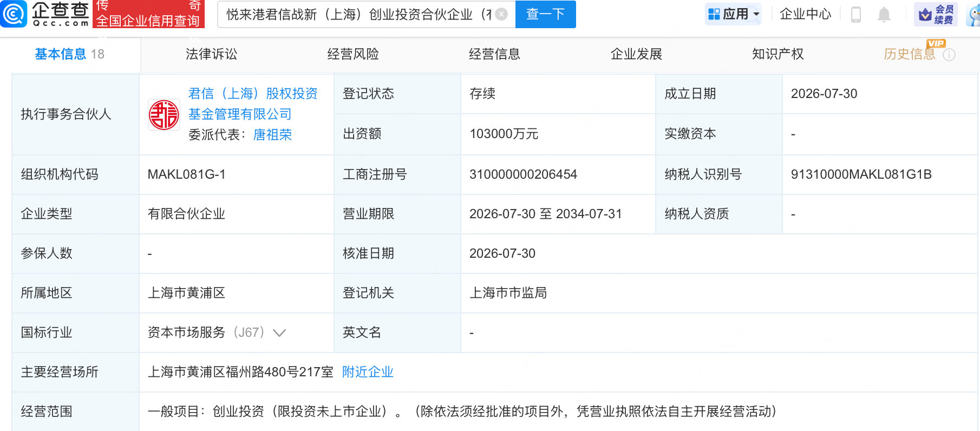Switch to the 法律诉讼 tab
980x431 pixels.
(x=211, y=54)
